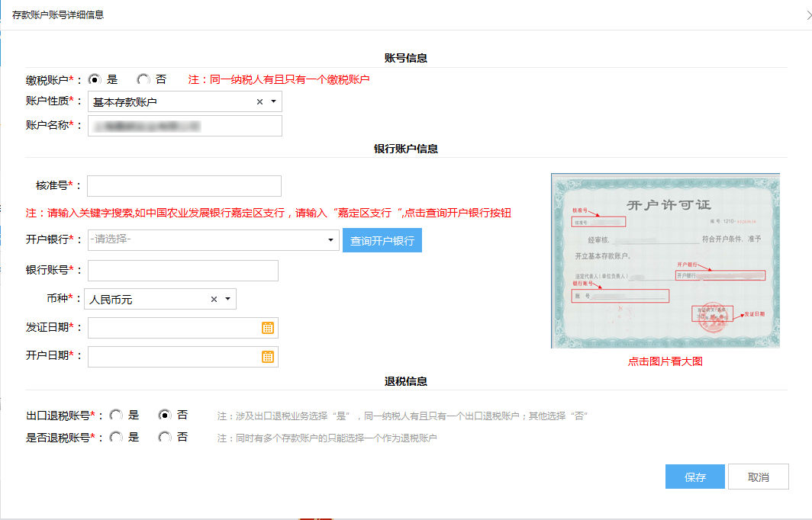This screenshot has width=812, height=520.
Task: Expand the 币种 currency dropdown
Action: tap(227, 298)
